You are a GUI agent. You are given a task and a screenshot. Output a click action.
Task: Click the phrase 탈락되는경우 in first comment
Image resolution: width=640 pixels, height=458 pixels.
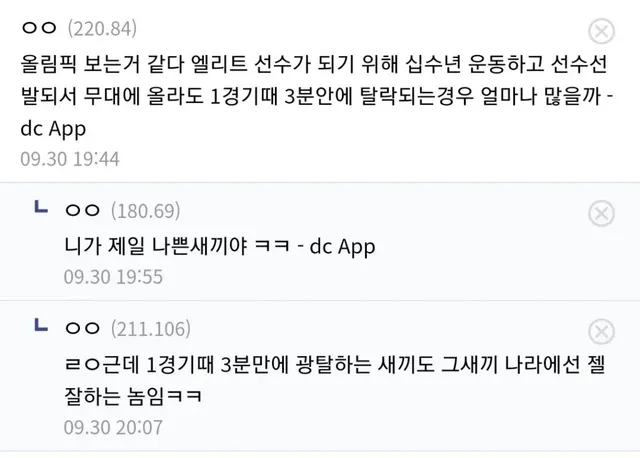click(x=417, y=96)
